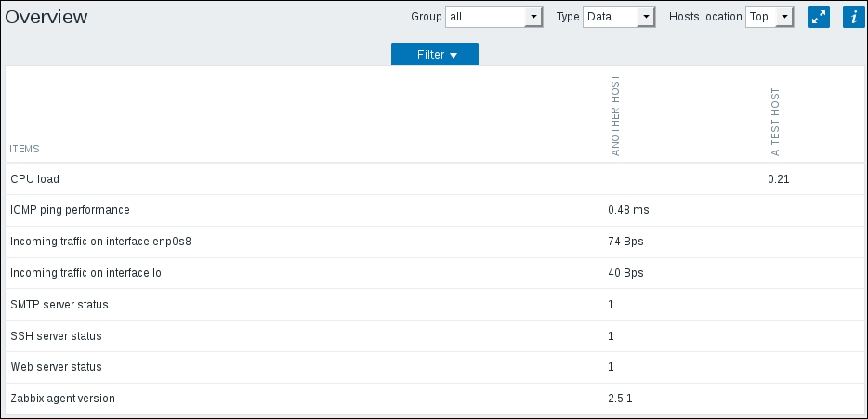The height and width of the screenshot is (419, 868).
Task: Open the Group dropdown set to all
Action: coord(493,17)
